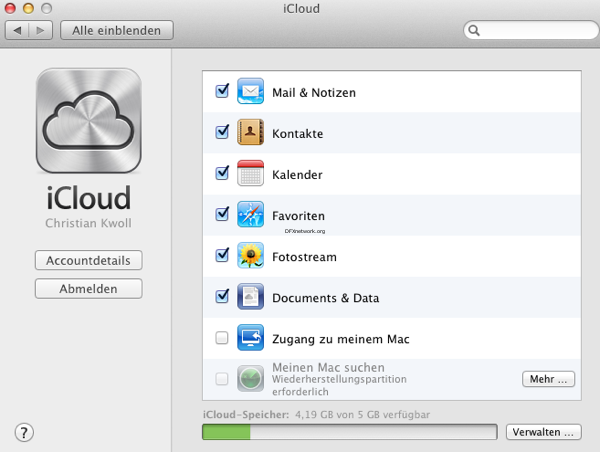600x452 pixels.
Task: Click the Mail & Notizen label
Action: tap(314, 93)
